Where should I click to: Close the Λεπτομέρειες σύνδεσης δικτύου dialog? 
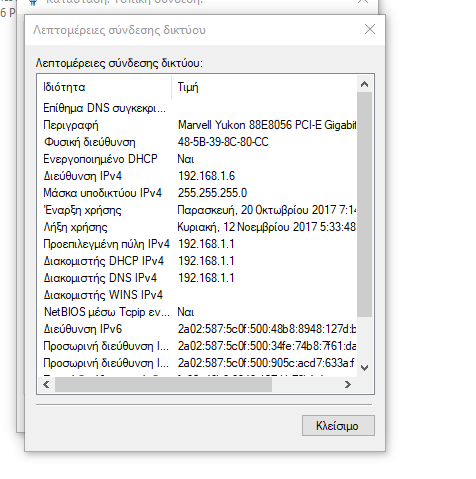[370, 29]
